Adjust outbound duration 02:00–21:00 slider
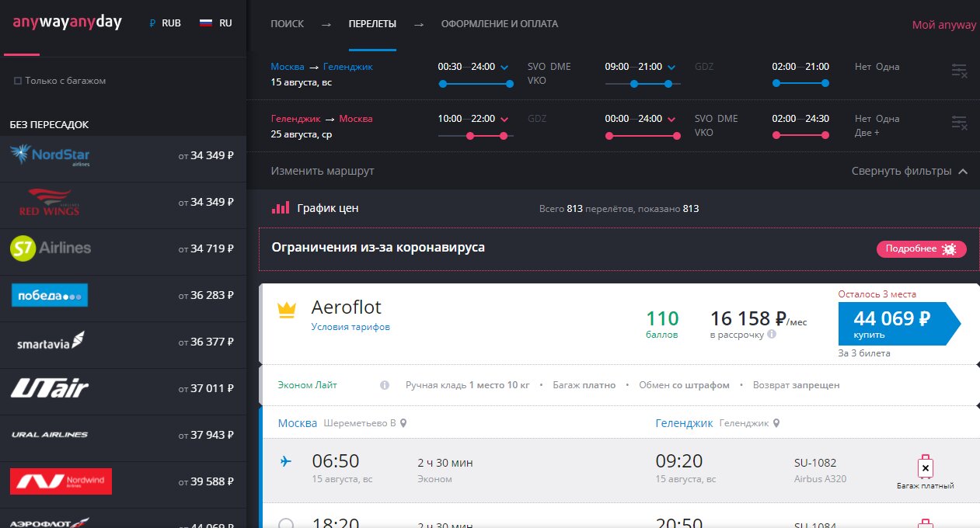Image resolution: width=980 pixels, height=528 pixels. [x=800, y=83]
